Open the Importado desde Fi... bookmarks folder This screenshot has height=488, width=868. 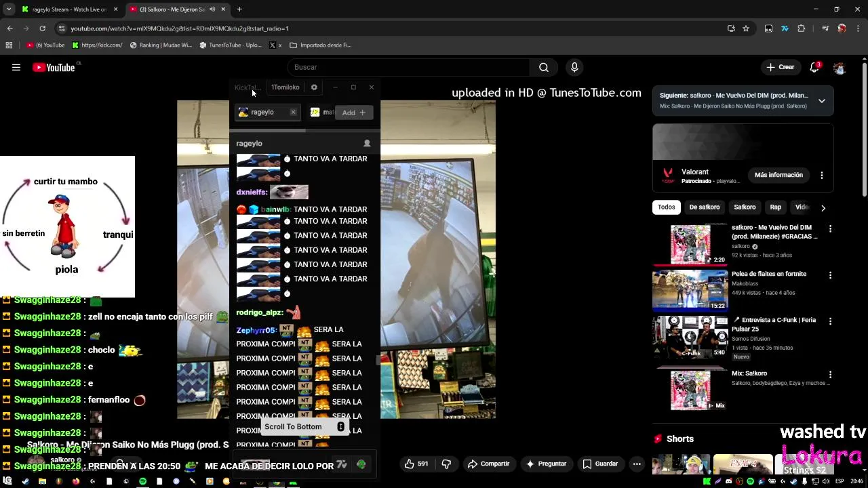pos(320,45)
